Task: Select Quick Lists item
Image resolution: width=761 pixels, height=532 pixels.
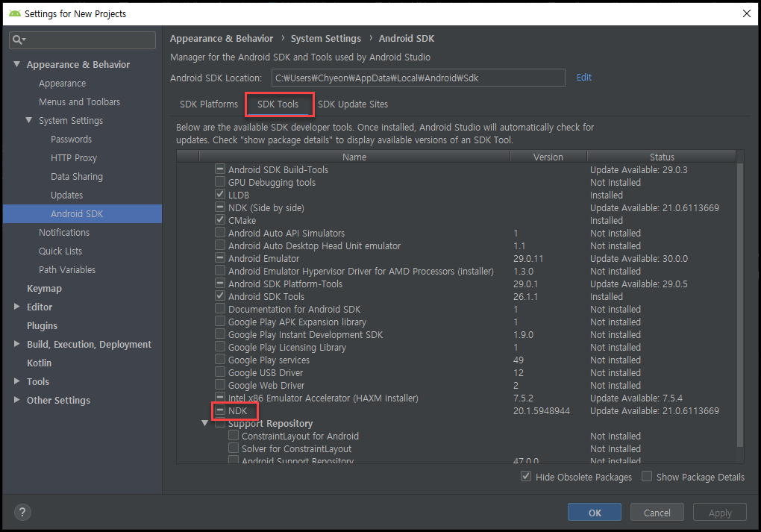Action: (60, 251)
